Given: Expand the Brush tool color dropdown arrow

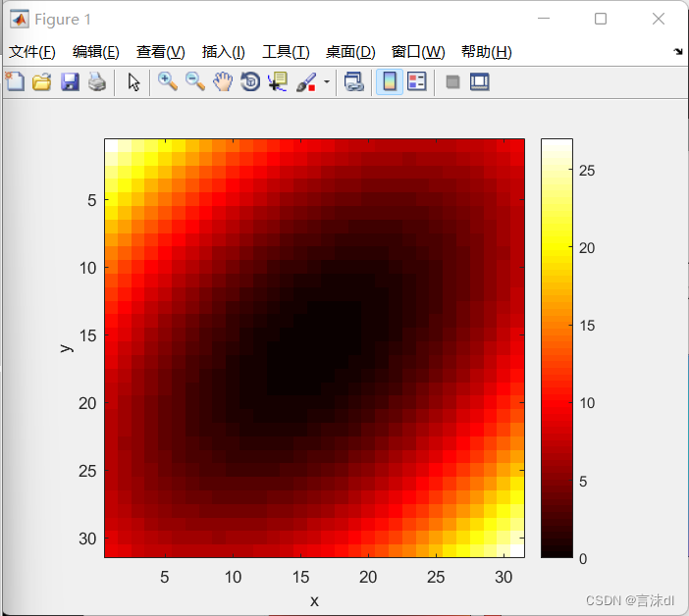Looking at the screenshot, I should point(326,82).
